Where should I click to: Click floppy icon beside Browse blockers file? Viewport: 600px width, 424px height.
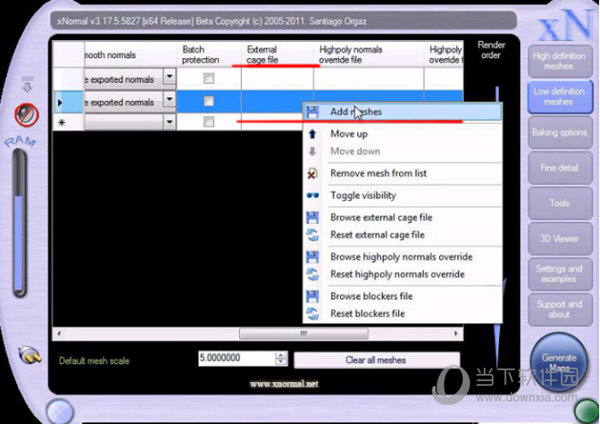click(313, 296)
